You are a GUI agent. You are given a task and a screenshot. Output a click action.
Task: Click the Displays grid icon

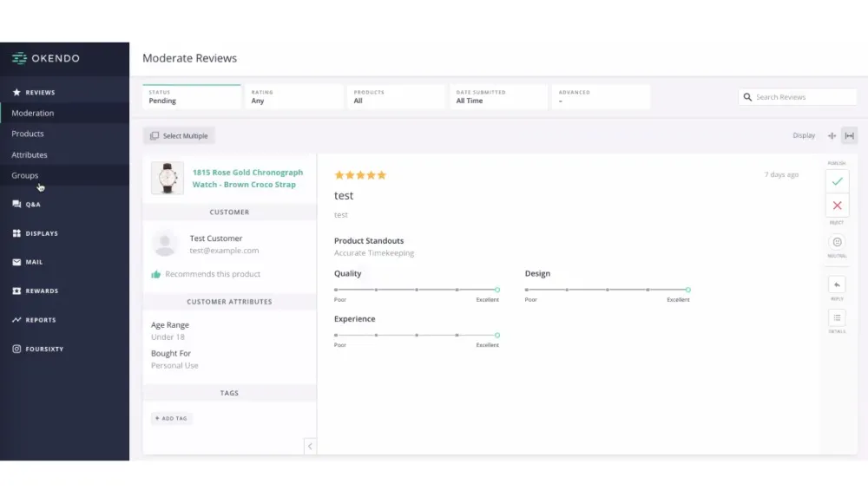pyautogui.click(x=16, y=233)
